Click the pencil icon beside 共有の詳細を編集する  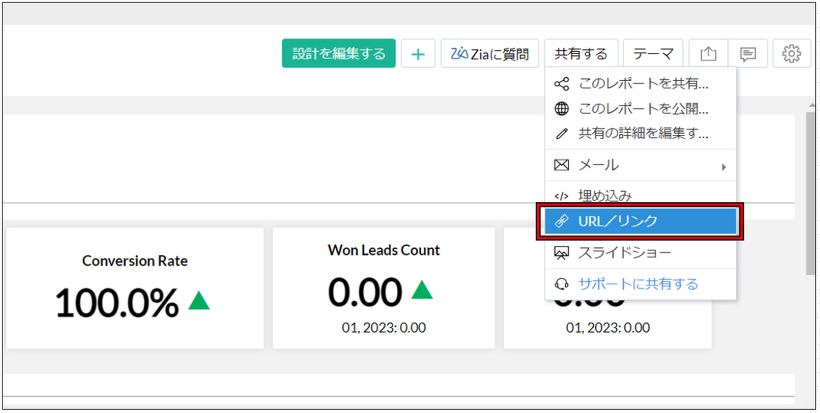click(x=562, y=133)
